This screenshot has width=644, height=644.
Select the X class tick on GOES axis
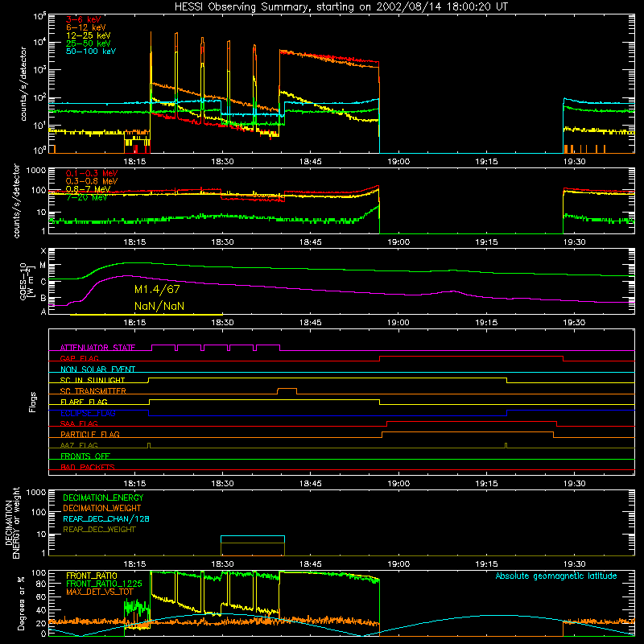43,251
